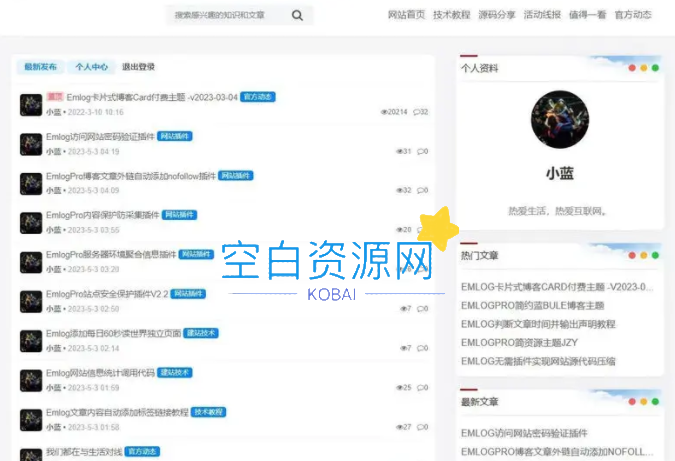This screenshot has height=461, width=675.
Task: Switch to the 个人中心 tab
Action: tap(91, 67)
